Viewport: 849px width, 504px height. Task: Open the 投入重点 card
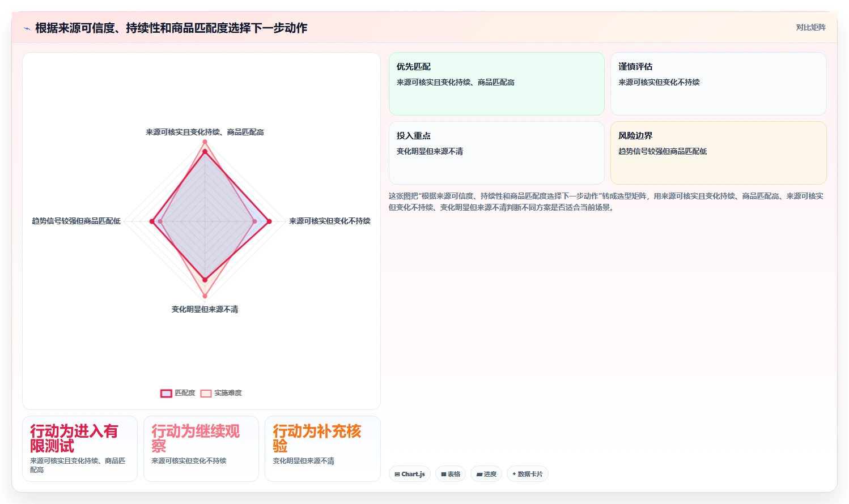(x=496, y=153)
